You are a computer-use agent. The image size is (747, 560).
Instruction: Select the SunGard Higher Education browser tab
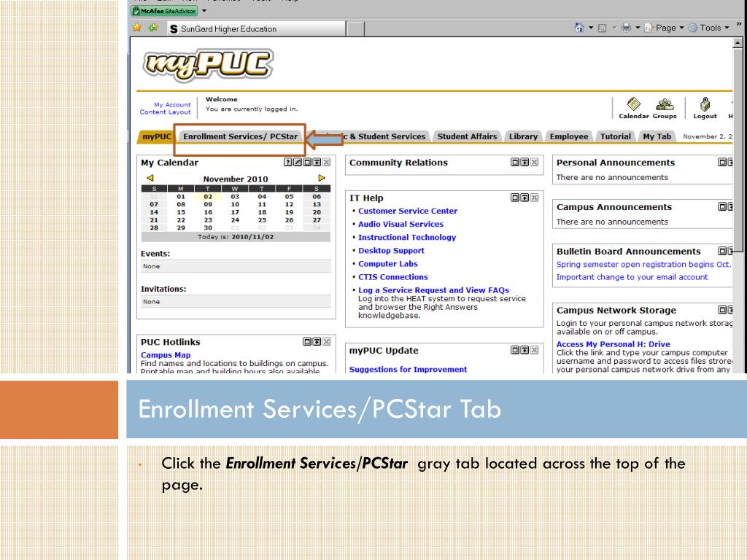click(256, 28)
